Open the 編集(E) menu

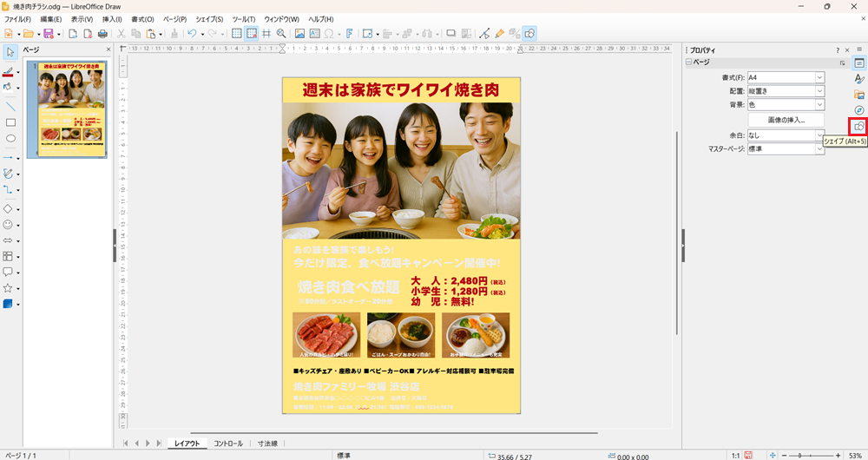[50, 19]
